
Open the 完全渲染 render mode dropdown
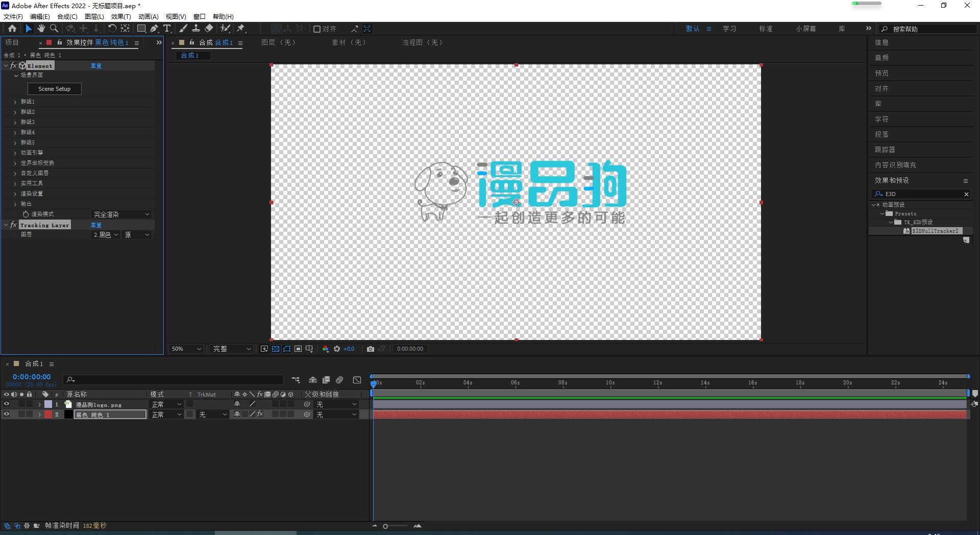(x=121, y=214)
